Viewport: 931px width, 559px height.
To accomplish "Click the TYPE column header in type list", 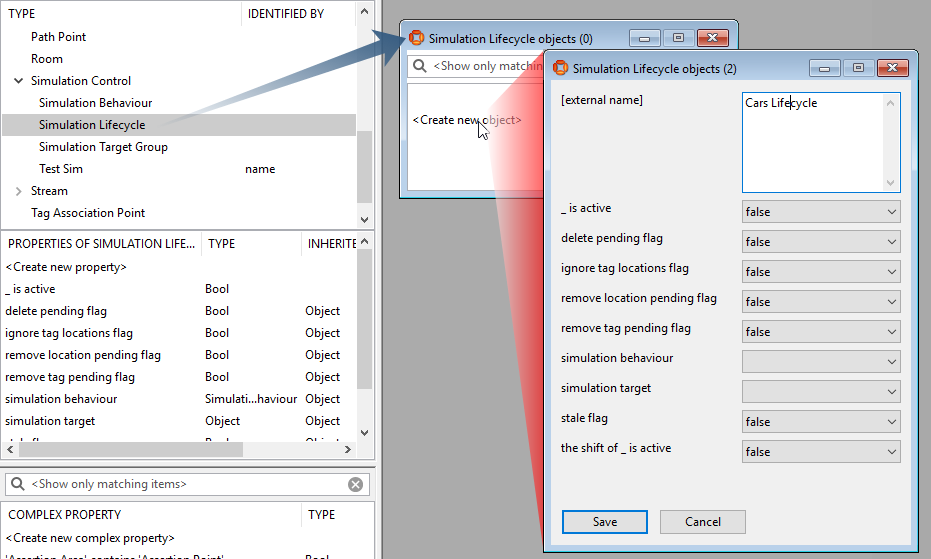I will 121,14.
